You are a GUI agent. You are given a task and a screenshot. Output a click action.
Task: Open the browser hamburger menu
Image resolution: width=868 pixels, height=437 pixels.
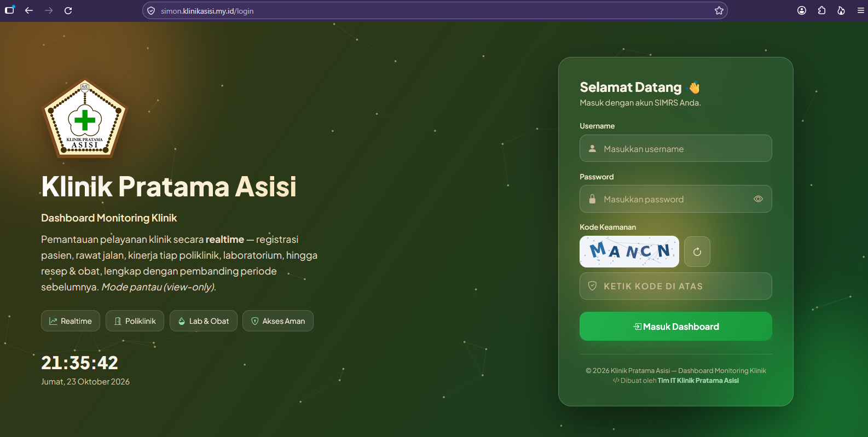point(861,10)
